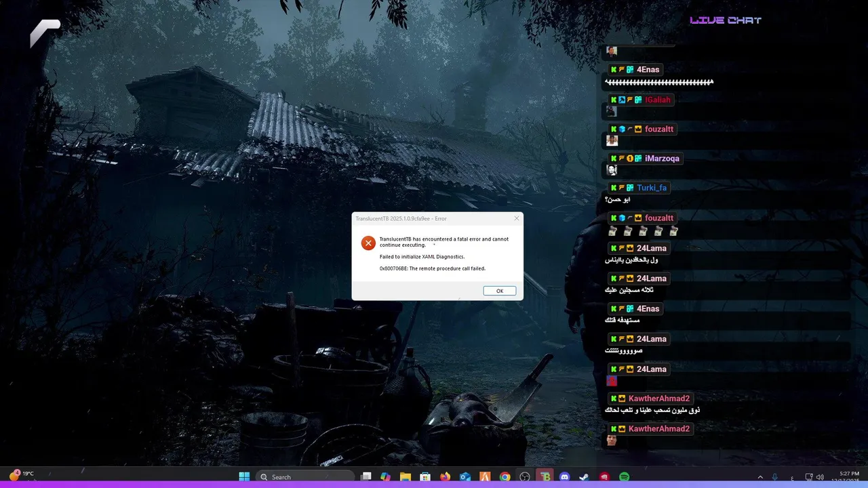Click the taskbar Search box
The image size is (868, 488).
305,476
